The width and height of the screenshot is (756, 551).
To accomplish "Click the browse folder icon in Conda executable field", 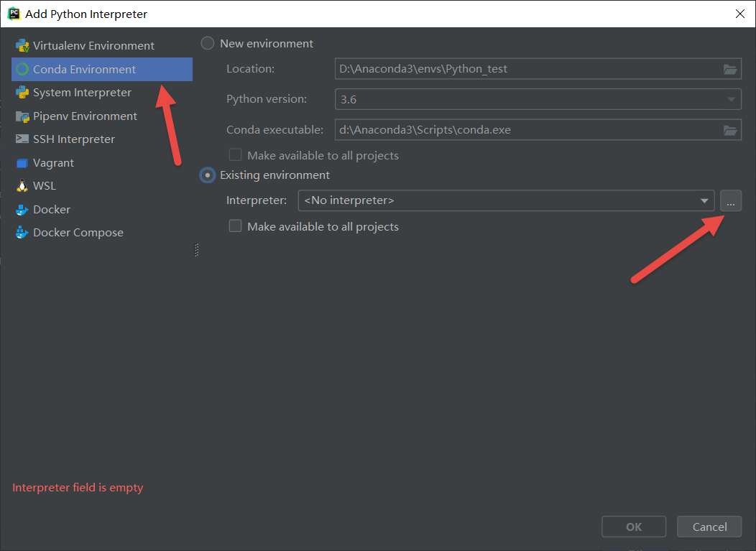I will click(730, 130).
